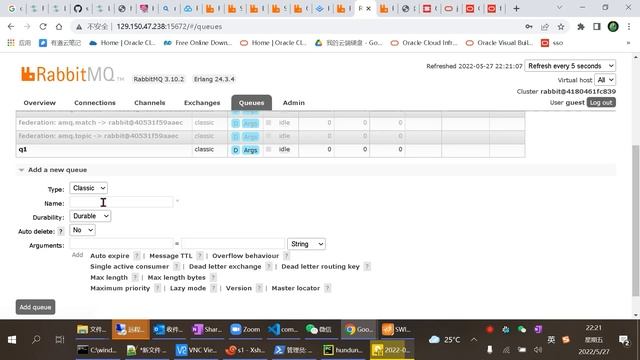Add Max length argument
The height and width of the screenshot is (360, 640).
tap(109, 278)
